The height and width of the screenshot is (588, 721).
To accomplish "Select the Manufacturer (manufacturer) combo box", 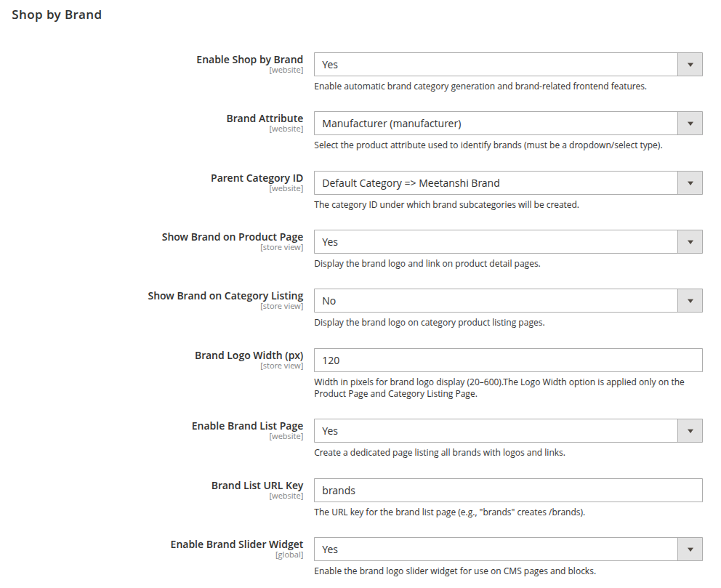I will 508,124.
